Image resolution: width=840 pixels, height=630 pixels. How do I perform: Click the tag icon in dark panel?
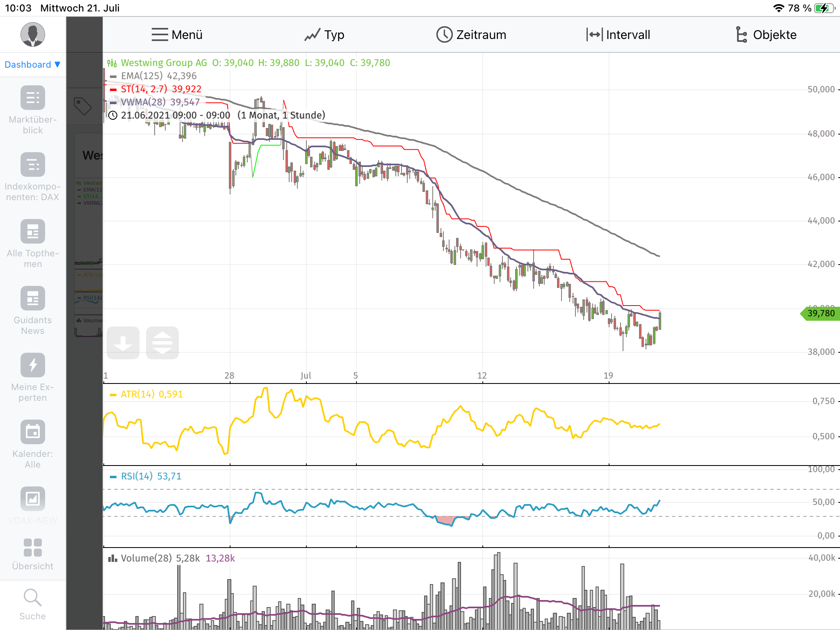click(x=82, y=106)
